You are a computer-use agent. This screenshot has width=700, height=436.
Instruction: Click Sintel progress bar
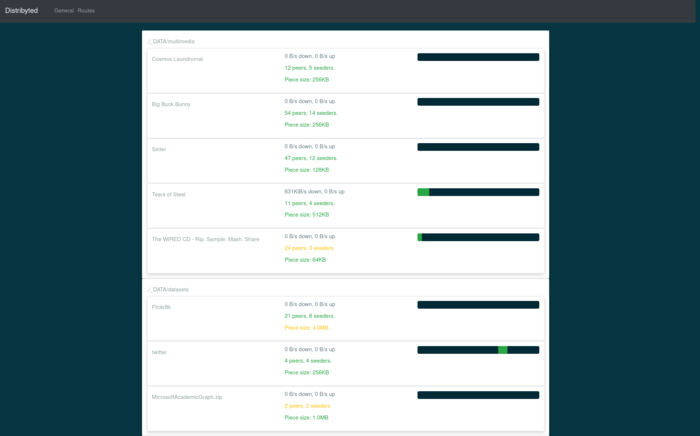pos(478,147)
